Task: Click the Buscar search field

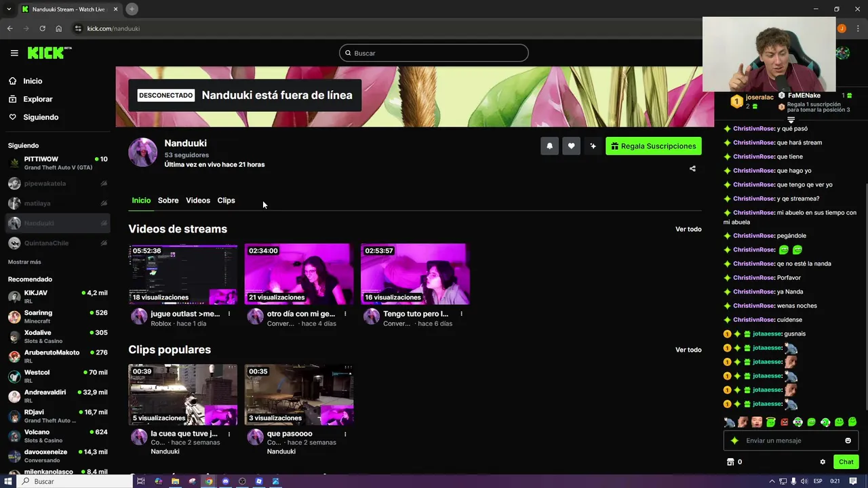Action: coord(434,53)
